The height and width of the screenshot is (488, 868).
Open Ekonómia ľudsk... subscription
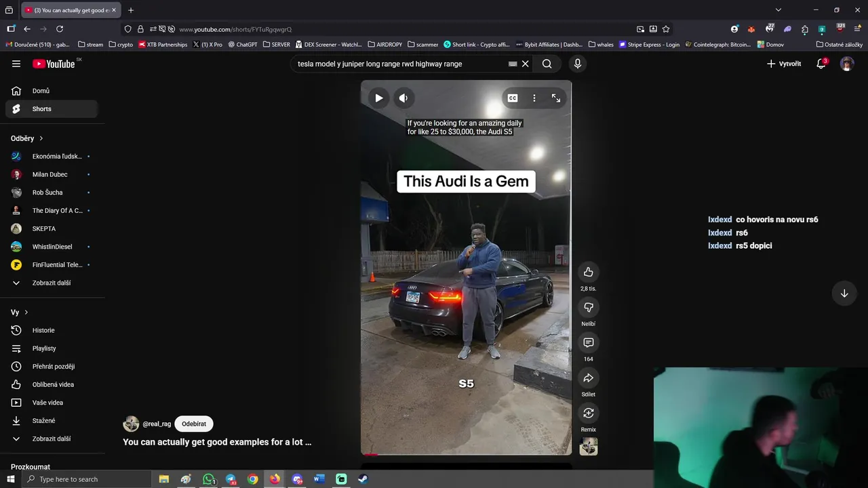pyautogui.click(x=52, y=157)
